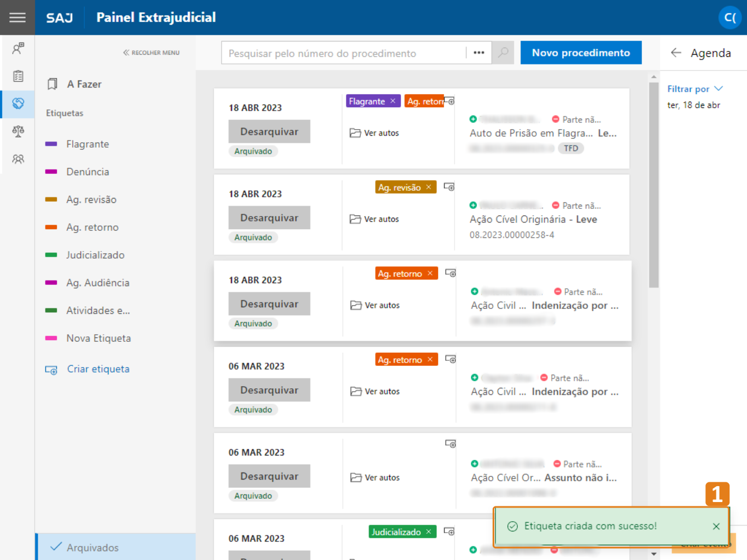Open the person search sidebar icon
This screenshot has width=747, height=560.
tap(18, 48)
